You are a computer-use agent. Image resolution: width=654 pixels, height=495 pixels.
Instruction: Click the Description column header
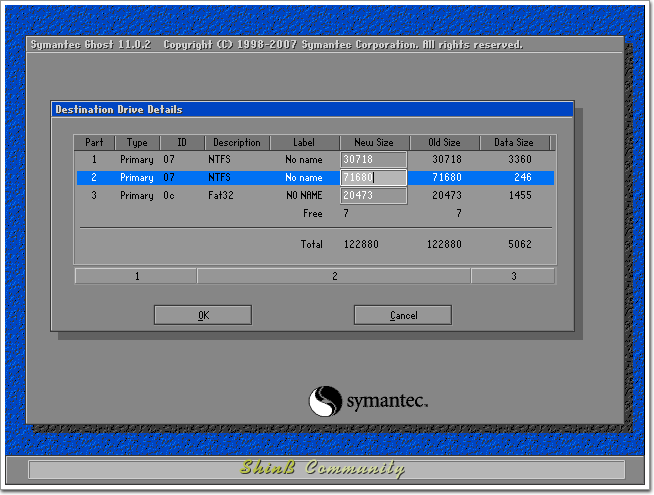(237, 142)
